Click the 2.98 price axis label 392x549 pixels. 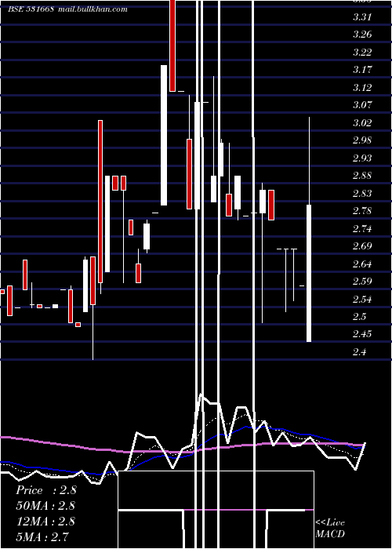[x=362, y=140]
